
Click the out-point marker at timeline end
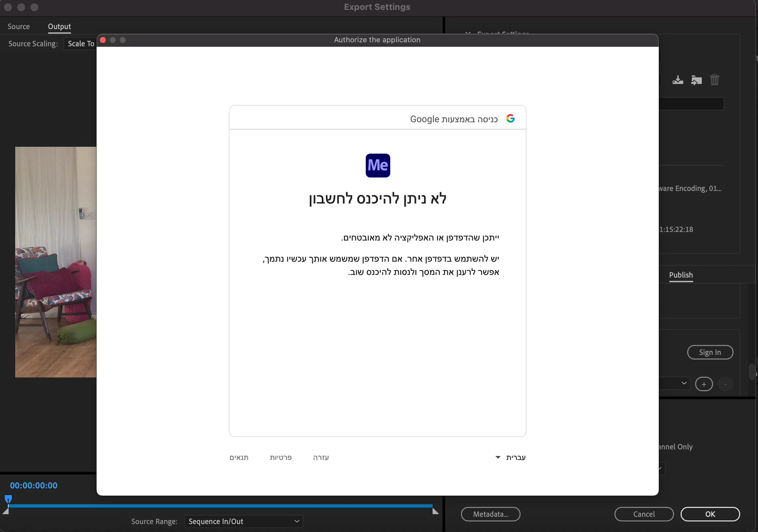[435, 512]
